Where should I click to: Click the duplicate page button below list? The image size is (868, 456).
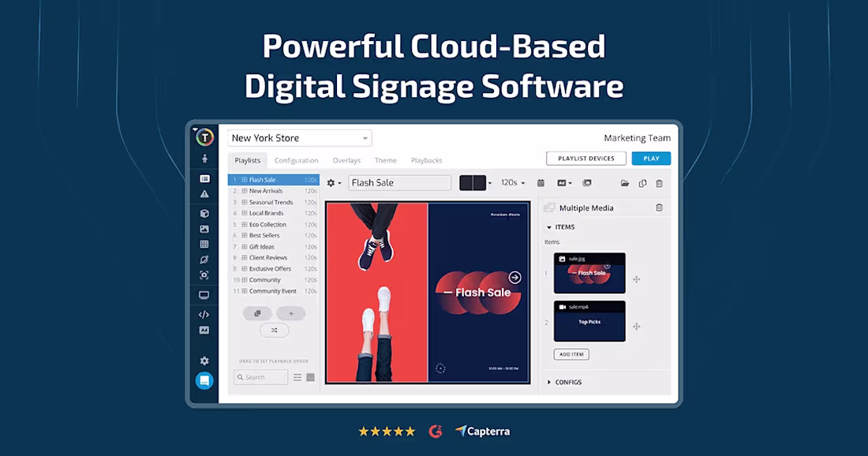coord(257,313)
